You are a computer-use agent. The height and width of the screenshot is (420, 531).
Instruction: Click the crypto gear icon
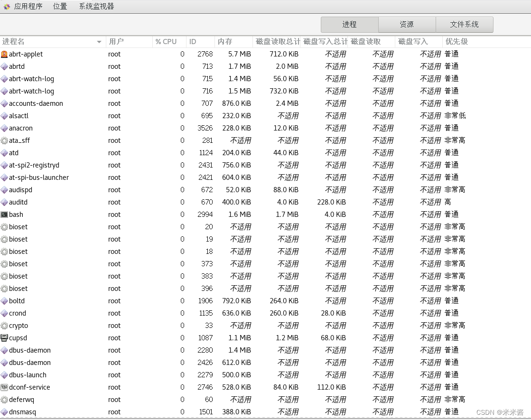4,326
